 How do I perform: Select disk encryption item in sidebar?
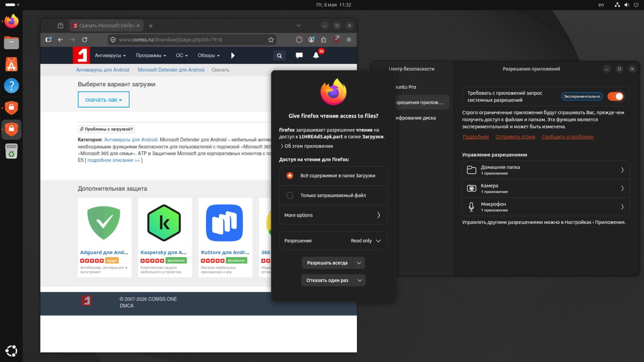(x=422, y=118)
